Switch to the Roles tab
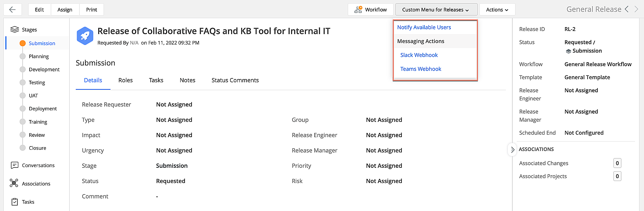644x211 pixels. tap(126, 80)
